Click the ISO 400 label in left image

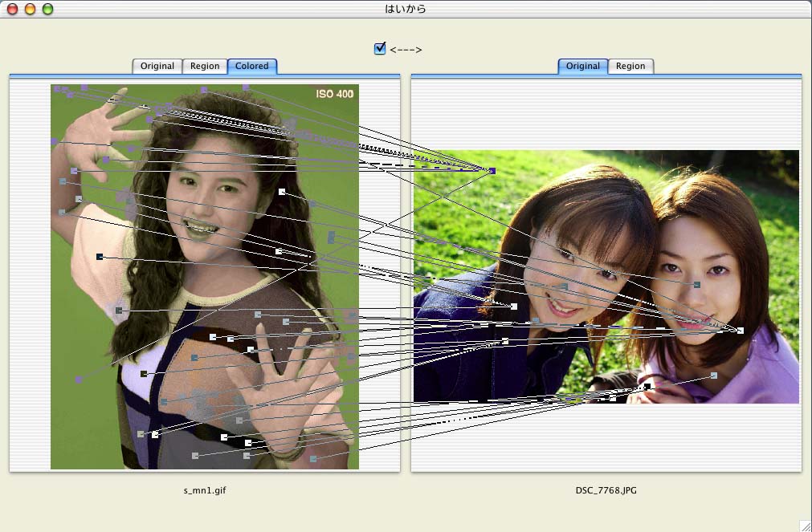[x=334, y=95]
